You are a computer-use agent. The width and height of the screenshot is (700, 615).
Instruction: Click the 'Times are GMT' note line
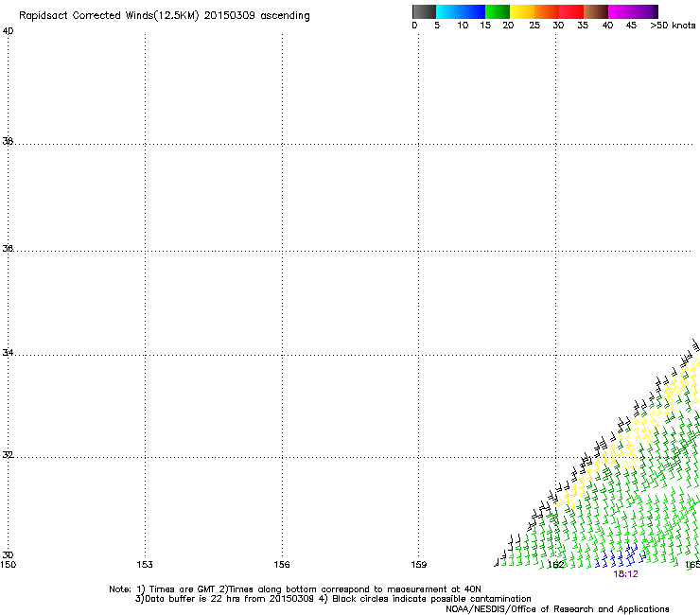(x=295, y=589)
